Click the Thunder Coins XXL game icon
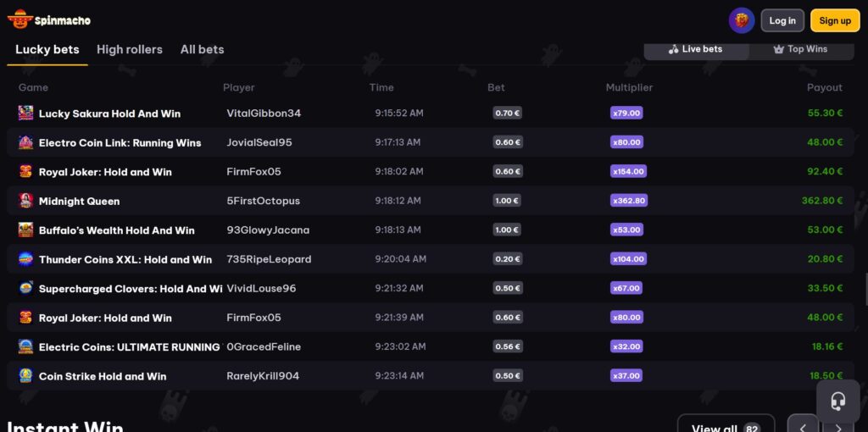The width and height of the screenshot is (868, 432). point(25,259)
